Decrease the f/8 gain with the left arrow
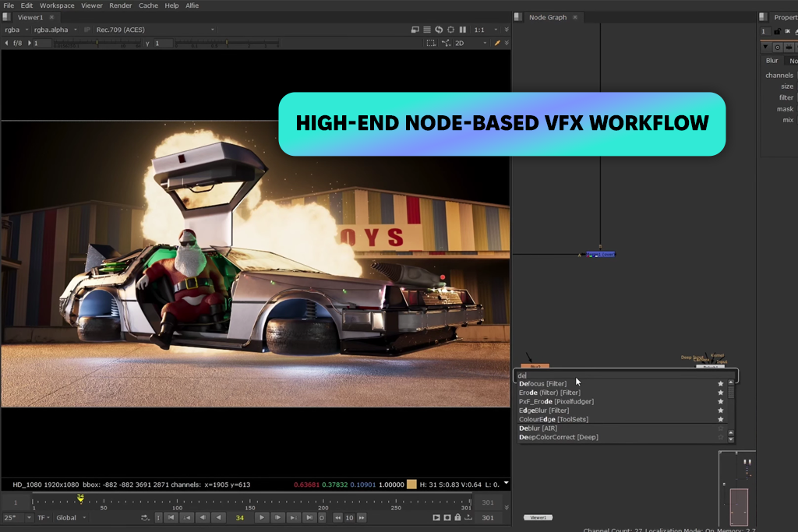 click(6, 44)
